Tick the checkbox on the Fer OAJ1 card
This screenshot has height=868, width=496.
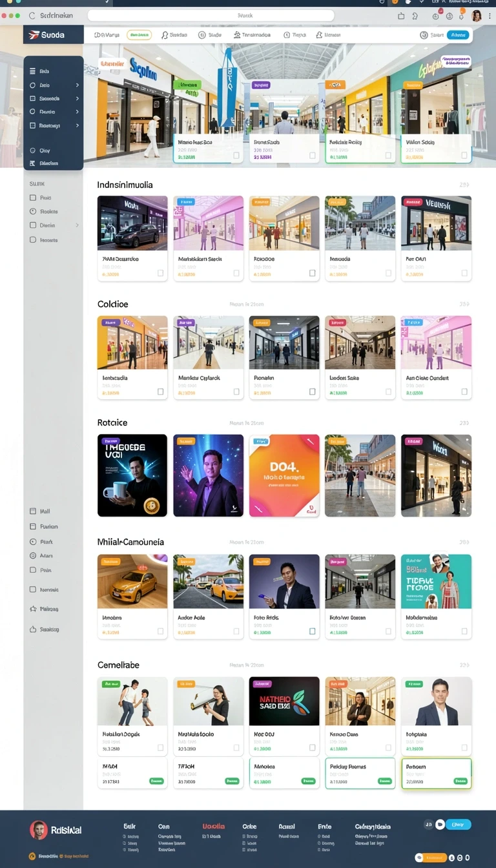tap(465, 273)
